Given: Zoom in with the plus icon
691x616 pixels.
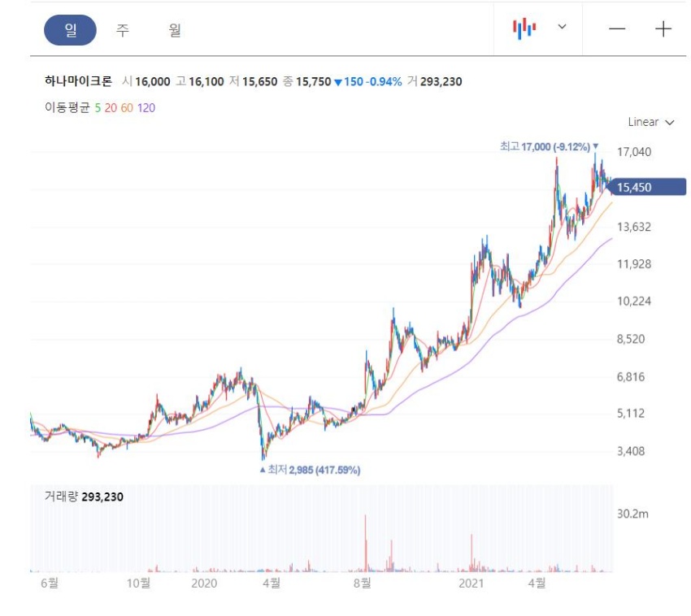Looking at the screenshot, I should (663, 29).
